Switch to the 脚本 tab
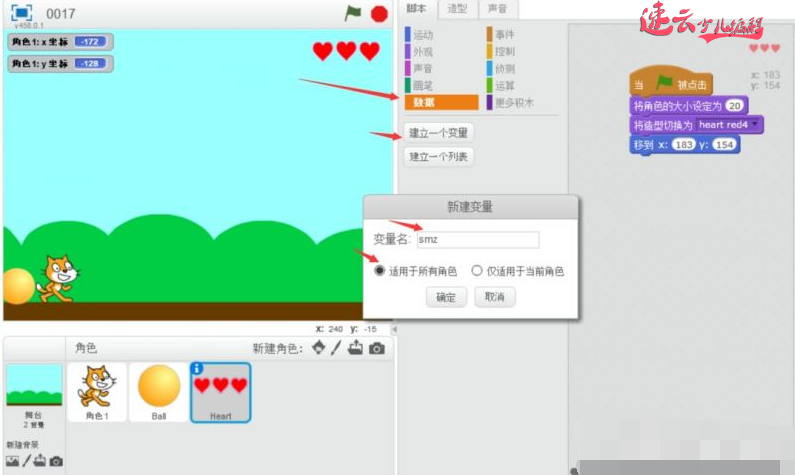The image size is (795, 475). pos(417,9)
